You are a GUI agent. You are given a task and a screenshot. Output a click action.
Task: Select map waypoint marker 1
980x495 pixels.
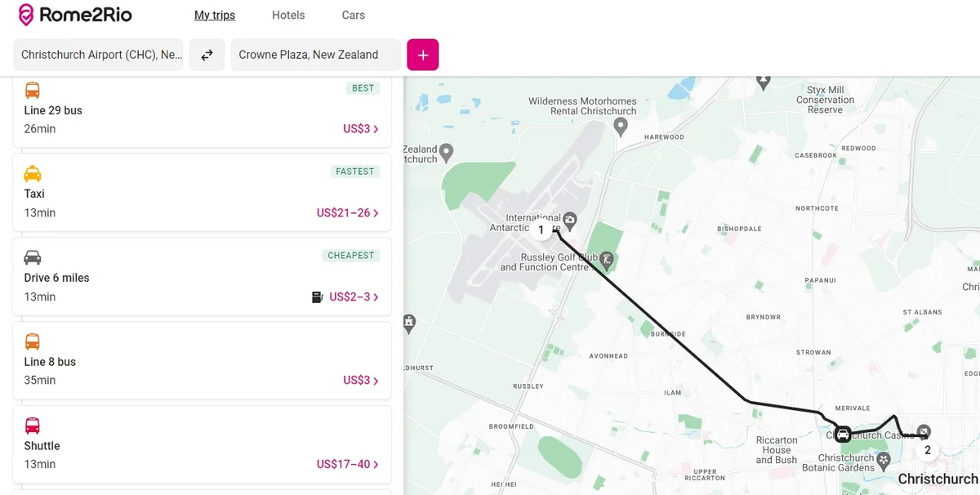click(x=541, y=230)
